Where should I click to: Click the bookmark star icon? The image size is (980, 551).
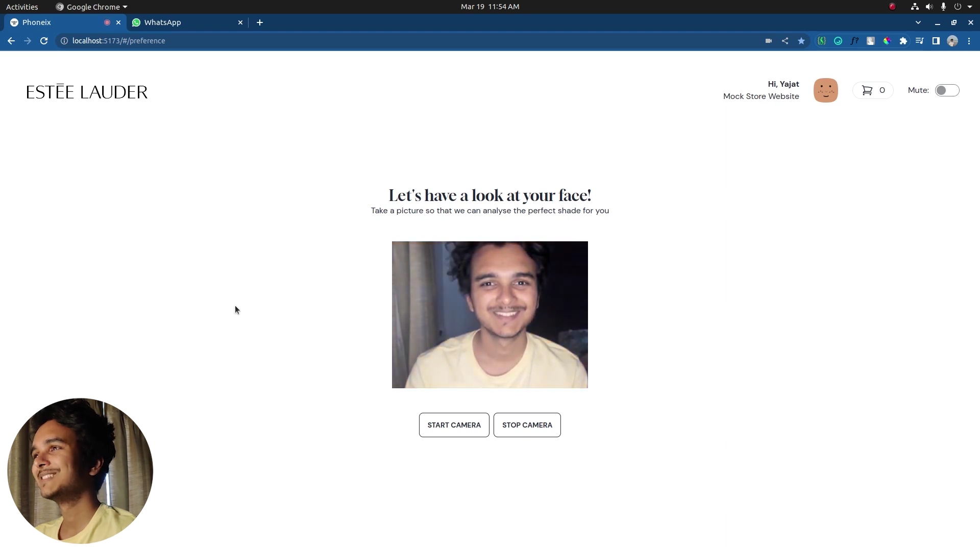click(x=801, y=41)
